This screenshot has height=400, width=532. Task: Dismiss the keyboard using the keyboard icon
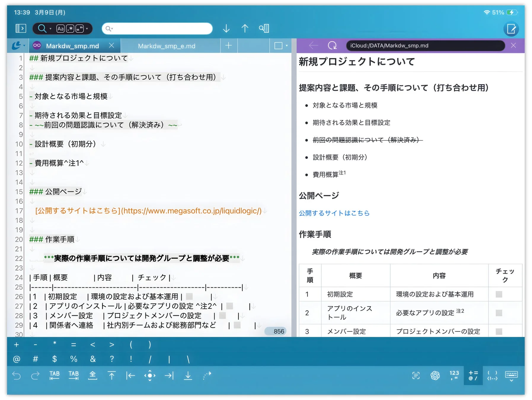511,375
